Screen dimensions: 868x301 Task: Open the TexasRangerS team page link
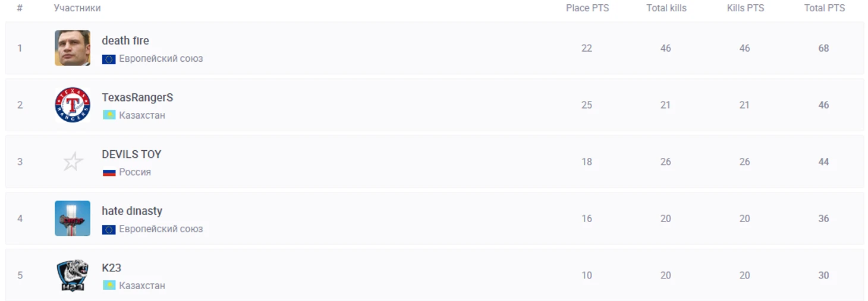(x=137, y=97)
